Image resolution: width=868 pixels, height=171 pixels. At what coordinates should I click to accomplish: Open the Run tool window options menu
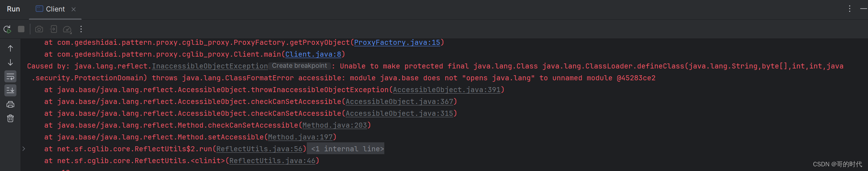point(849,9)
